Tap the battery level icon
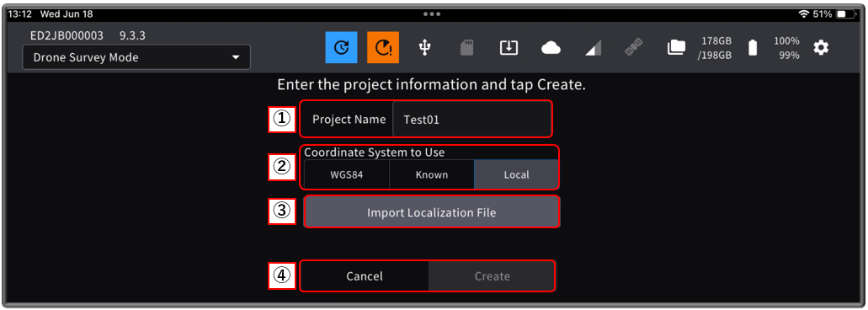Viewport: 868px width, 310px height. point(753,48)
